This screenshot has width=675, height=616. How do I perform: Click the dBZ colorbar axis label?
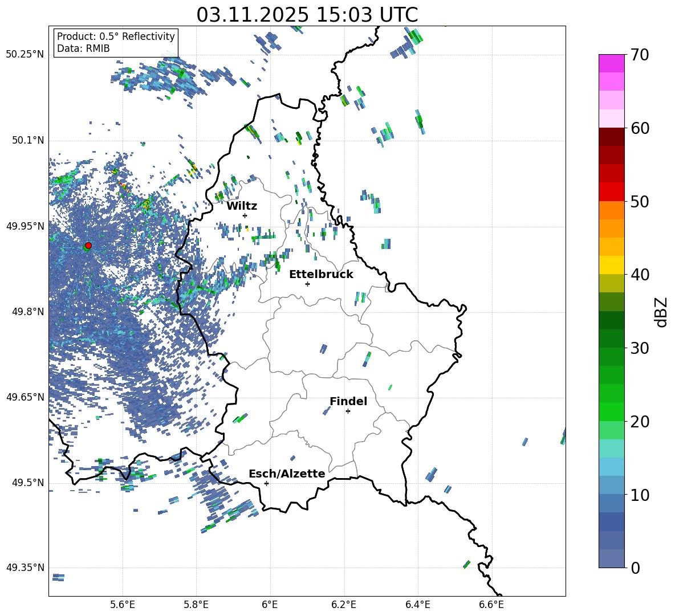click(x=661, y=312)
